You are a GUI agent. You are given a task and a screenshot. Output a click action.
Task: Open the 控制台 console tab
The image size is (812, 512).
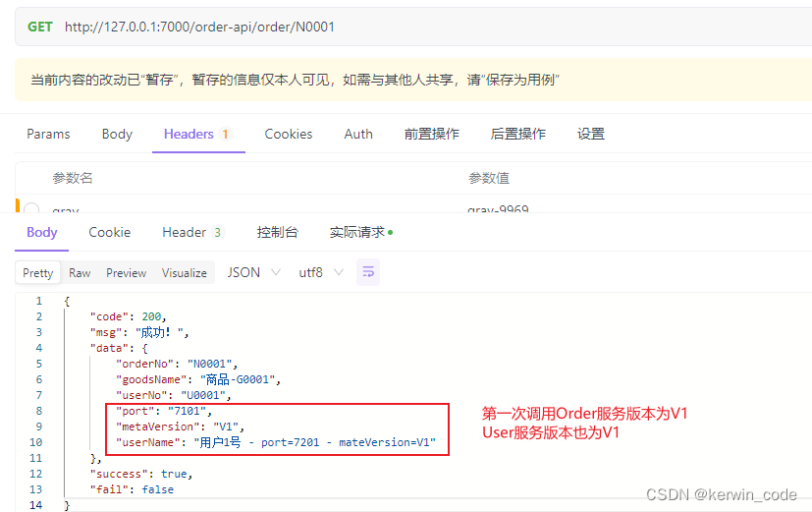(277, 232)
